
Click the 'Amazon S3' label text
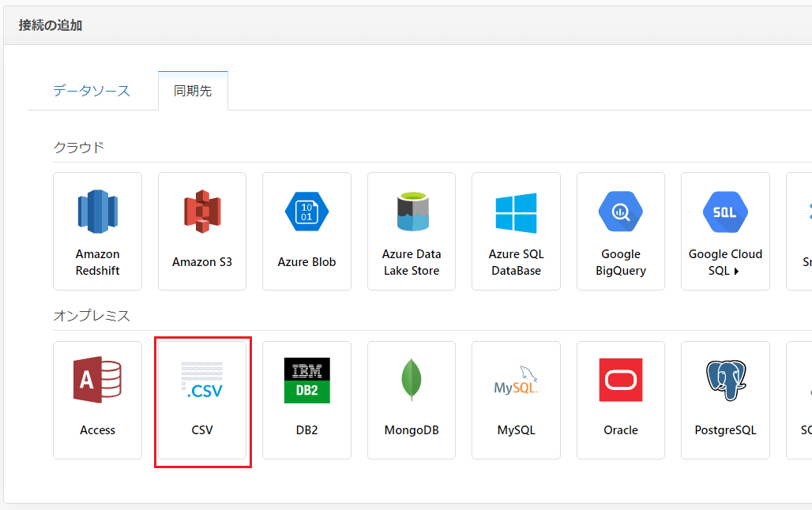point(202,262)
